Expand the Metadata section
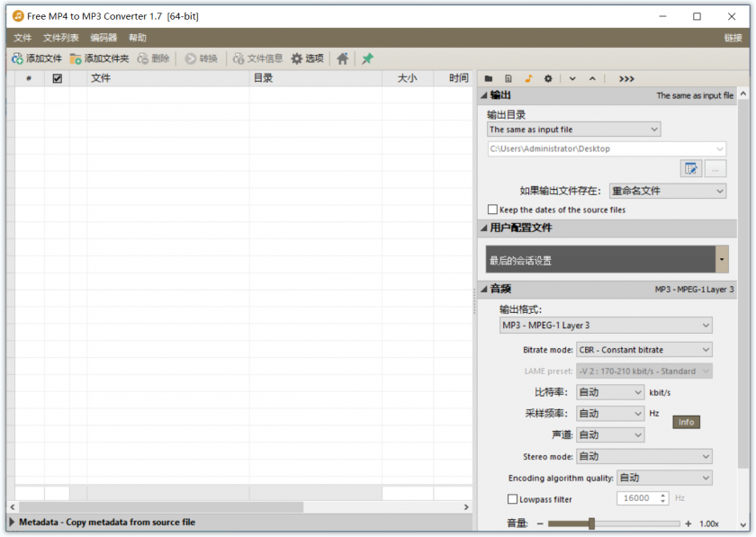 (x=12, y=522)
